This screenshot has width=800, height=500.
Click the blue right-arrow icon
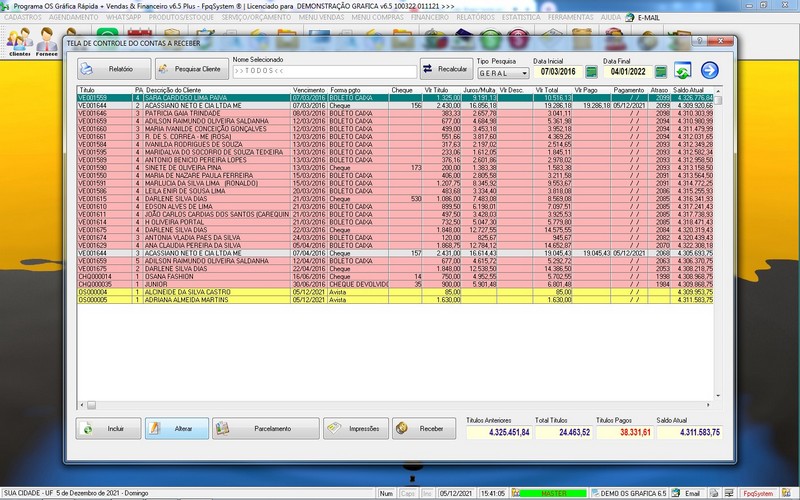pos(709,70)
